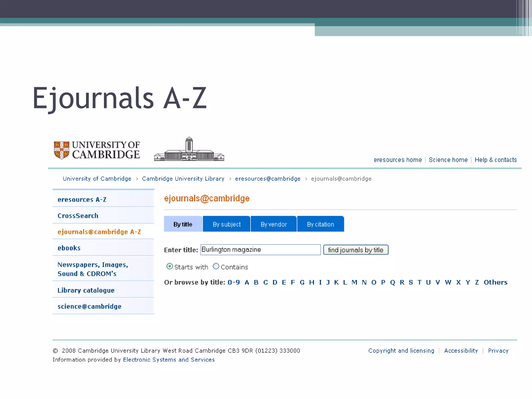Browse titles starting with B
Viewport: 532px width, 399px height.
tap(256, 282)
